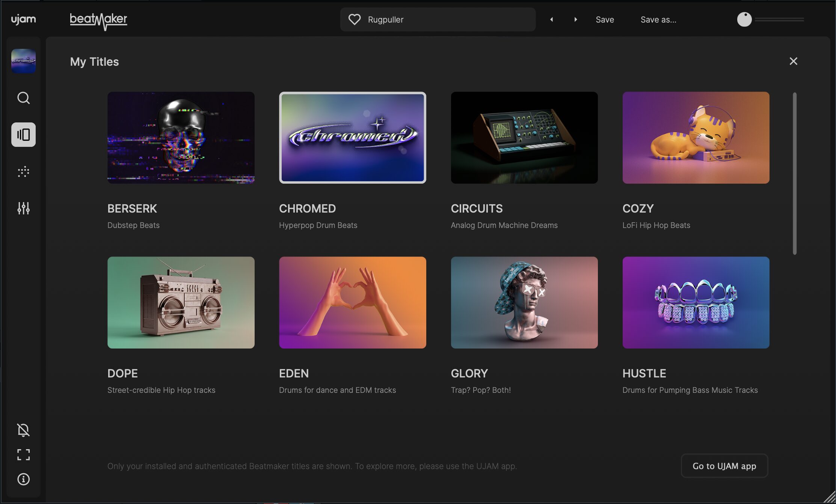The height and width of the screenshot is (504, 836).
Task: Click the DOPE title label
Action: click(x=122, y=373)
